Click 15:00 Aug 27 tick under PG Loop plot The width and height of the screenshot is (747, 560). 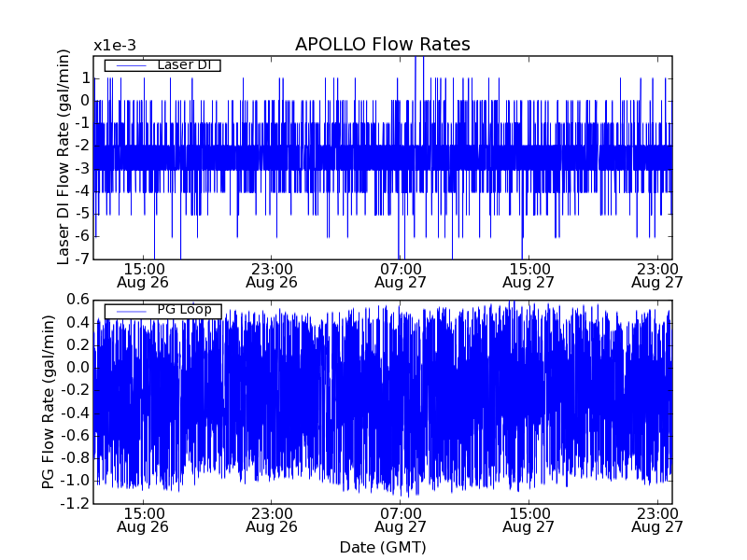(x=528, y=519)
